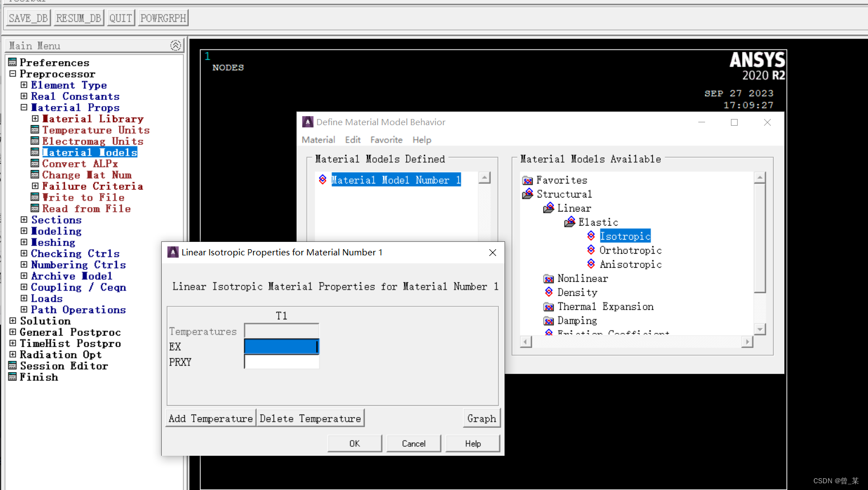Collapse the Main Menu panel icon
This screenshot has height=490, width=868.
coord(175,45)
